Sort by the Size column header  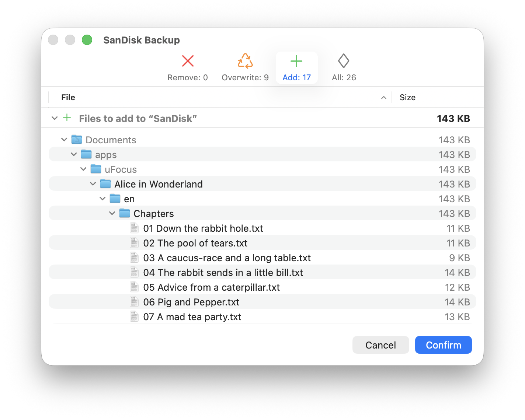pos(407,97)
